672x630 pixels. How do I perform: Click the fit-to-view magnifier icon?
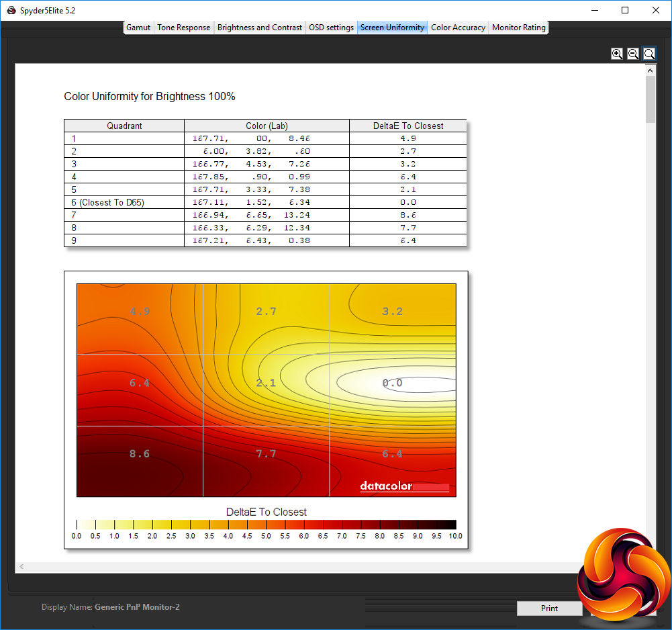point(649,54)
